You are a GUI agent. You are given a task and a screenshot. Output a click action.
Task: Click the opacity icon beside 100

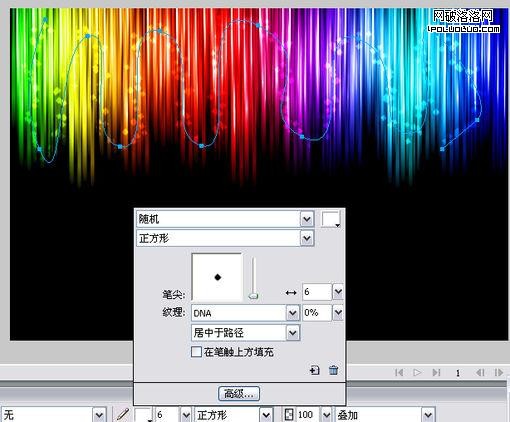pos(289,415)
